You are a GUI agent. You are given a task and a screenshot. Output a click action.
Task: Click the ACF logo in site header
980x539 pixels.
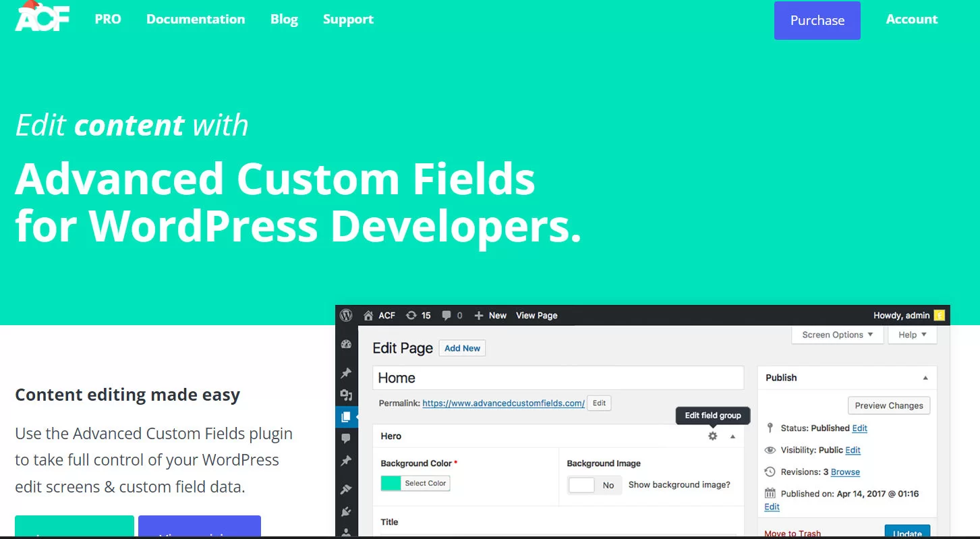point(42,18)
